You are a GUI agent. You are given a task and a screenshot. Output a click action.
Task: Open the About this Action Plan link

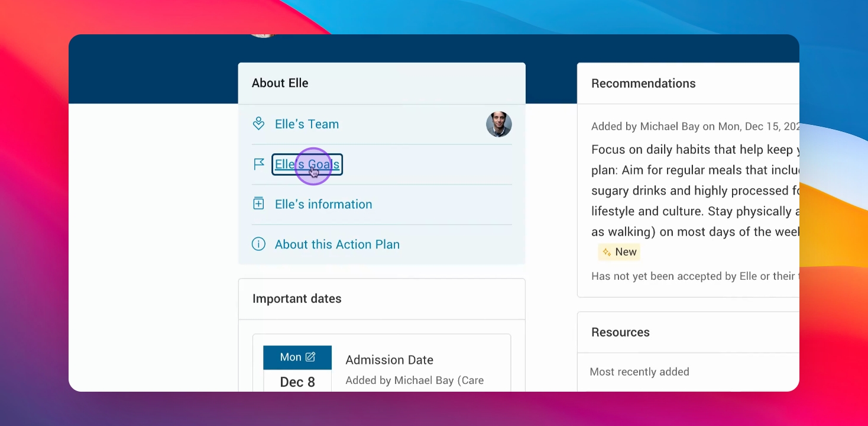pos(337,244)
